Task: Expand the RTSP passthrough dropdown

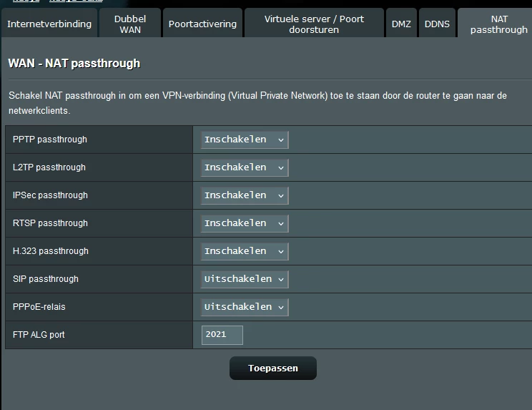Action: click(x=245, y=223)
